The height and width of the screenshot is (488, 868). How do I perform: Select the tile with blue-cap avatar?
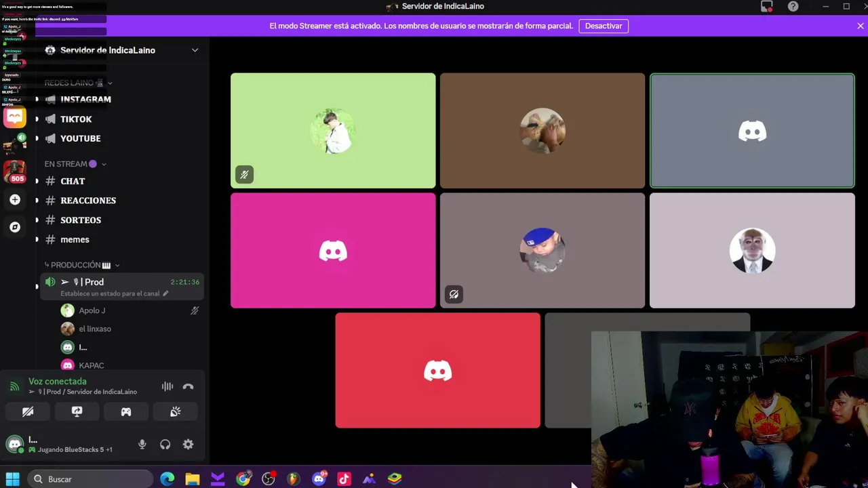point(542,251)
